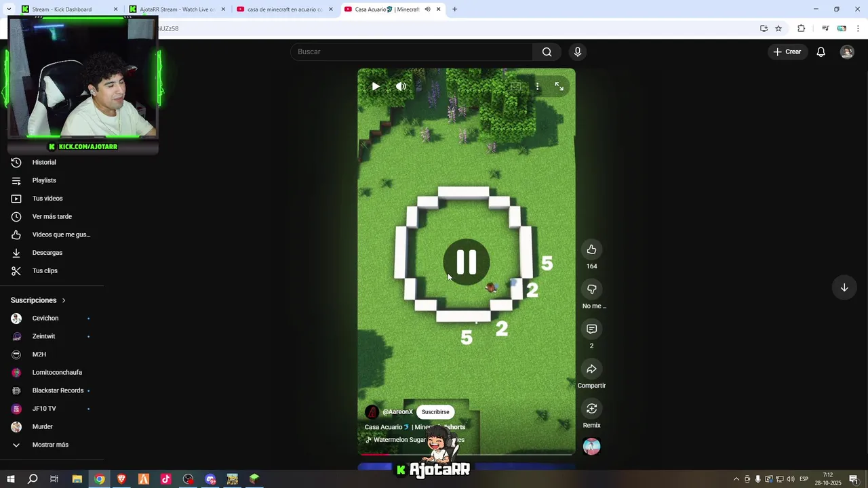The width and height of the screenshot is (868, 488).
Task: Click the install app icon in address bar
Action: [764, 28]
